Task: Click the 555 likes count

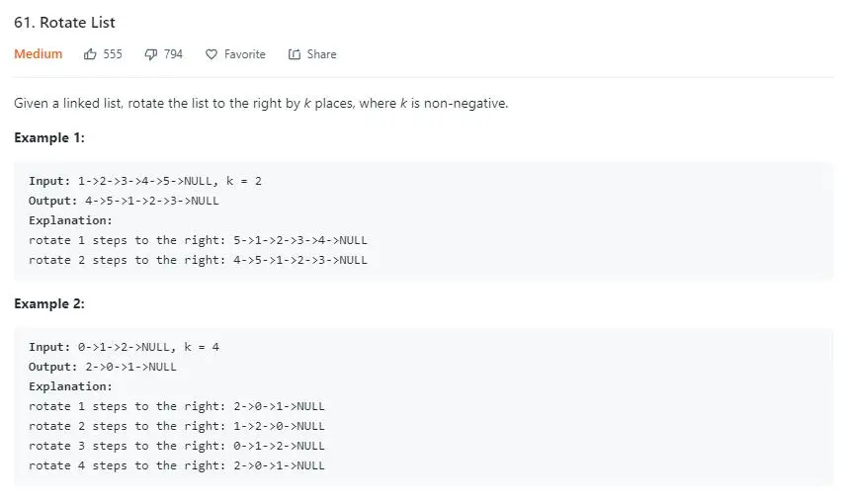Action: click(113, 54)
